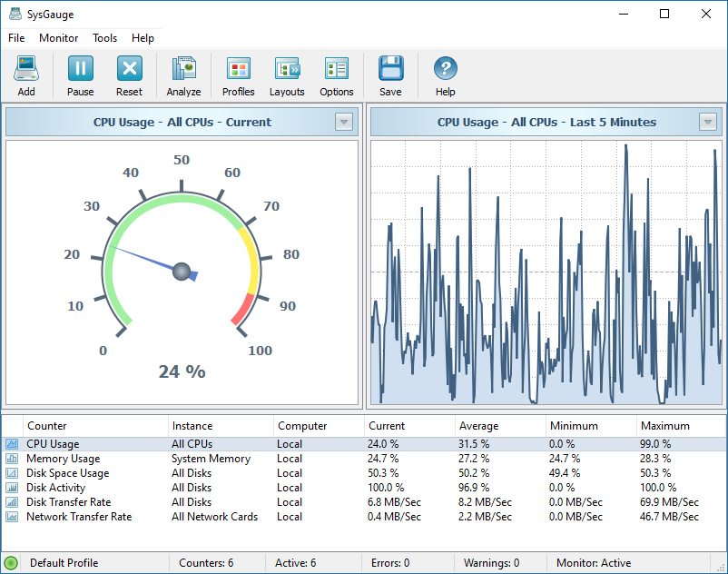Screen dimensions: 728x574
Task: Expand the CPU Usage Current panel dropdown
Action: [x=343, y=122]
